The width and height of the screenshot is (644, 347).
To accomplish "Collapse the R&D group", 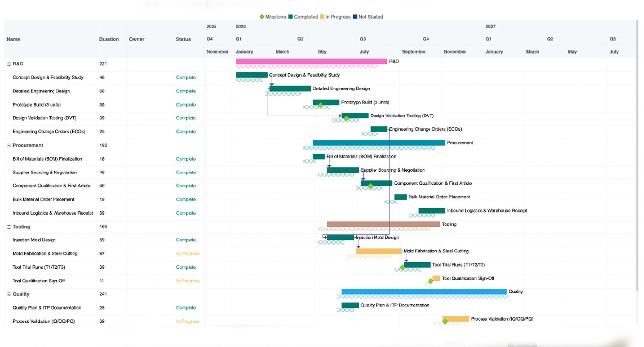I will click(x=9, y=64).
